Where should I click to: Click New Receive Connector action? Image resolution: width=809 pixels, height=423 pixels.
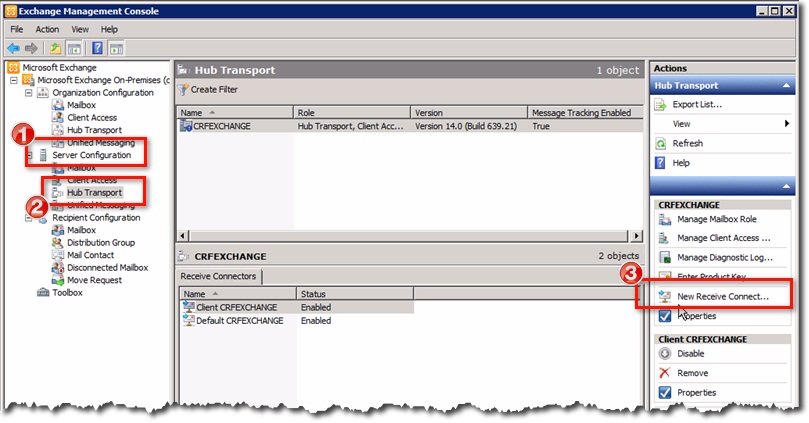(723, 297)
